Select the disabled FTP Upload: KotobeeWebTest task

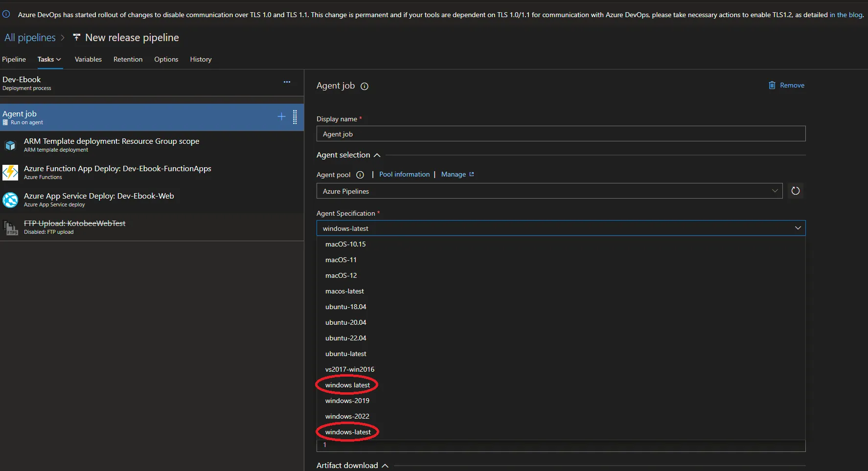click(152, 227)
